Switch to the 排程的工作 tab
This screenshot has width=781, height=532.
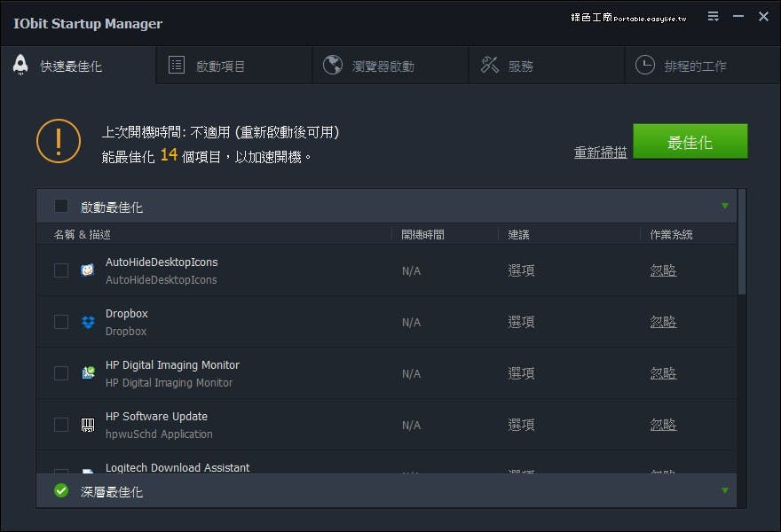click(x=702, y=66)
